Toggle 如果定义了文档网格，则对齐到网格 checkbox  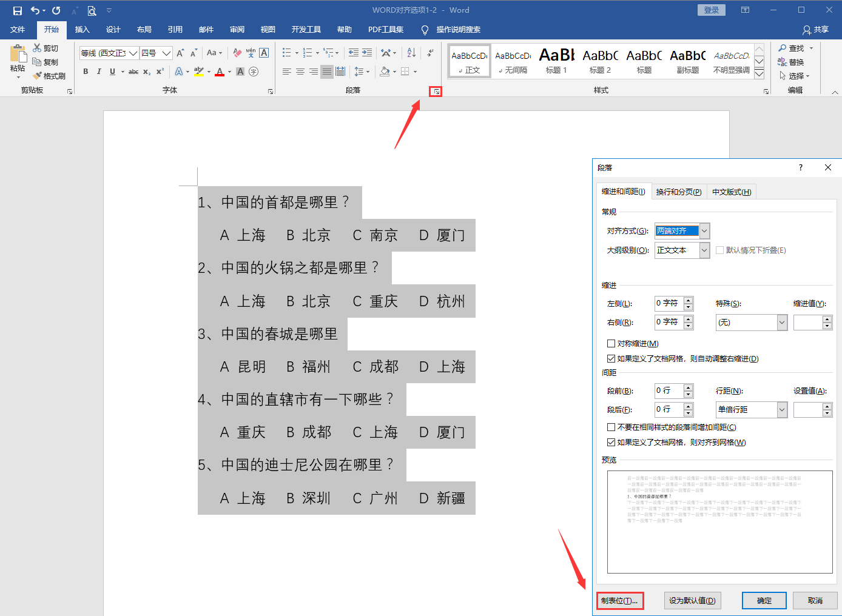(611, 442)
